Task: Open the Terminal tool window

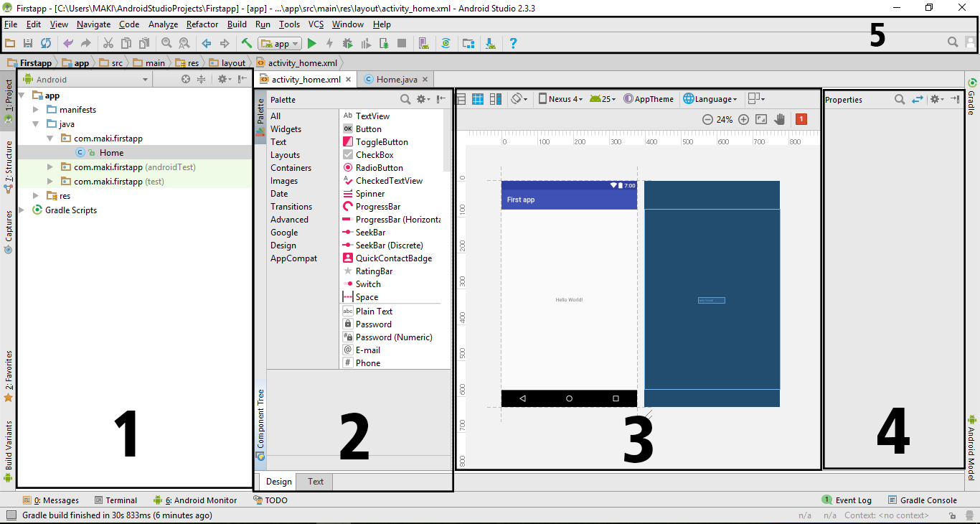Action: 114,500
